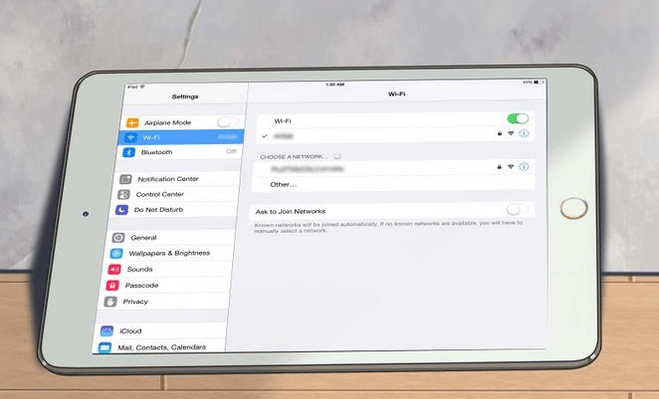Viewport: 659px width, 399px height.
Task: Tap the Settings title header
Action: [x=185, y=97]
